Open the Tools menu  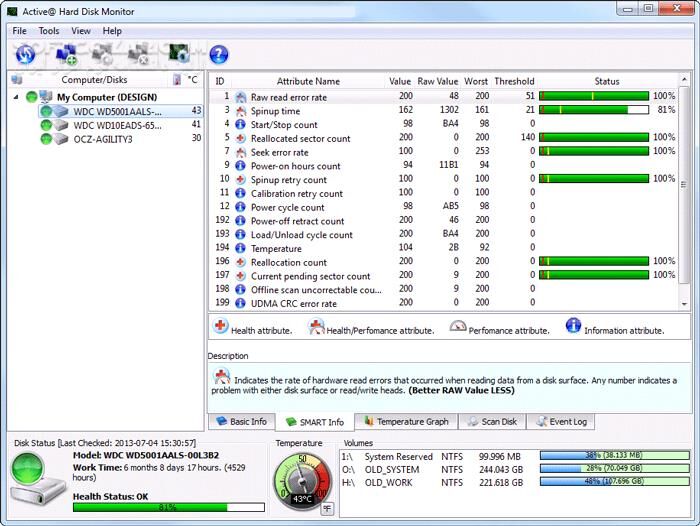pos(49,31)
